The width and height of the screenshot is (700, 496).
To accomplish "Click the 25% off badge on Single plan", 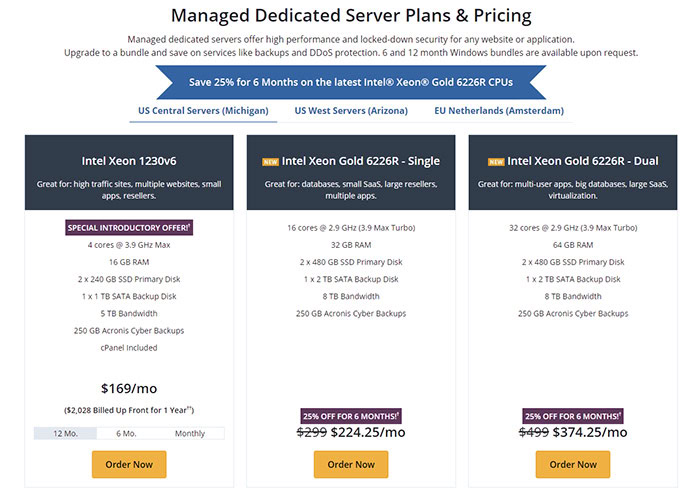I will pos(351,415).
